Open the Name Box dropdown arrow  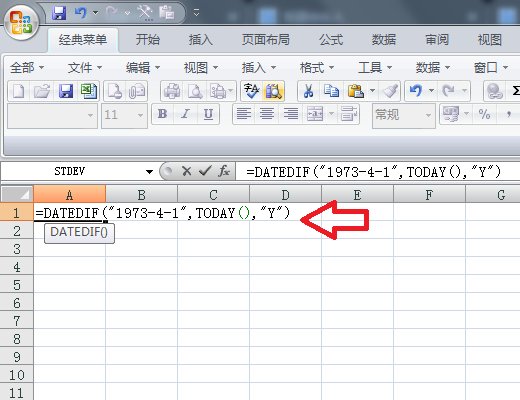click(x=149, y=172)
